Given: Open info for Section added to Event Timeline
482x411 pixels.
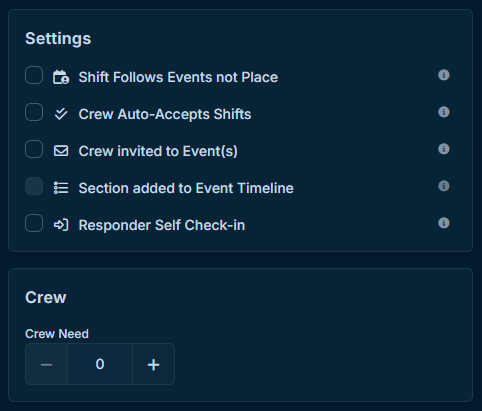Looking at the screenshot, I should click(444, 186).
